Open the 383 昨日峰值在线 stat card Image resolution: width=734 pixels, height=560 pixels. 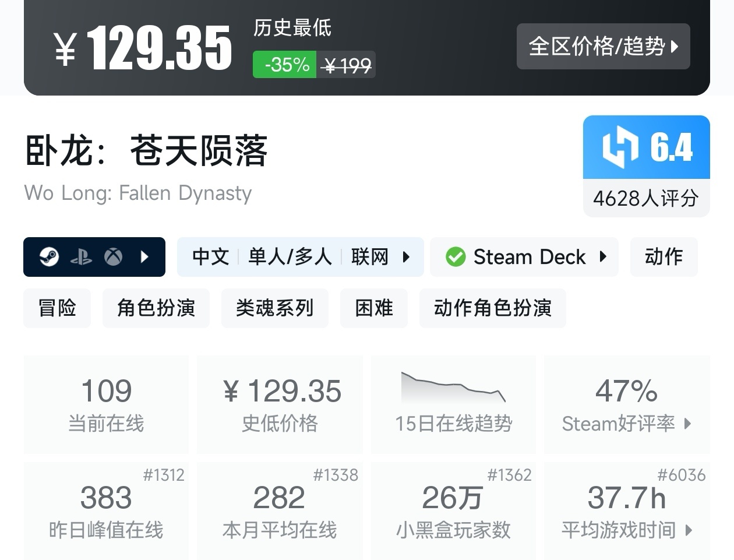pyautogui.click(x=106, y=510)
